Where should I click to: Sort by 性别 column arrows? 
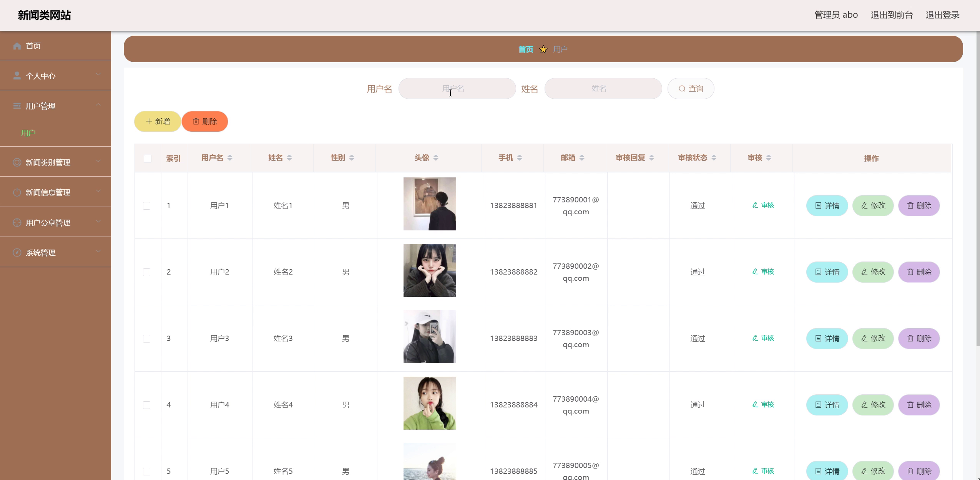click(x=352, y=158)
